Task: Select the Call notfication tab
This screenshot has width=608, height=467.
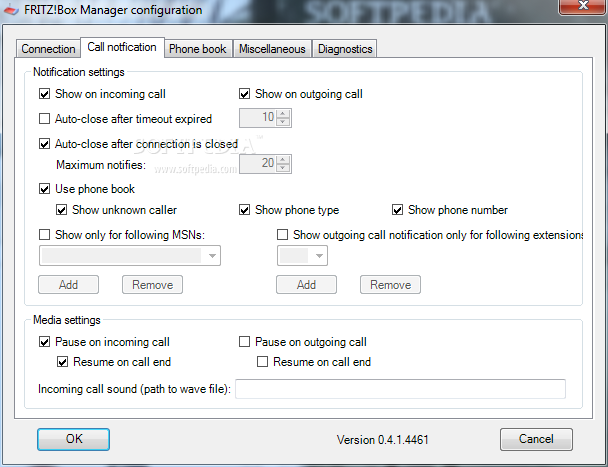Action: [122, 47]
